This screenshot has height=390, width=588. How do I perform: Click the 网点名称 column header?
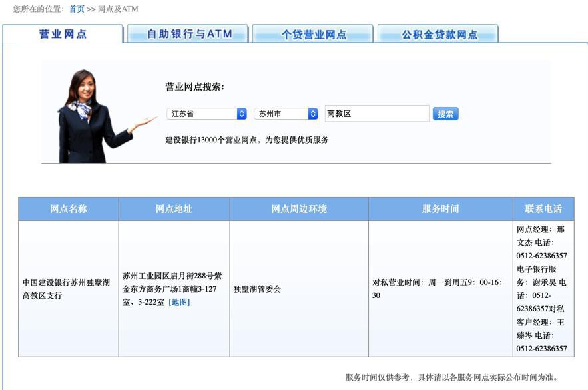pyautogui.click(x=69, y=209)
